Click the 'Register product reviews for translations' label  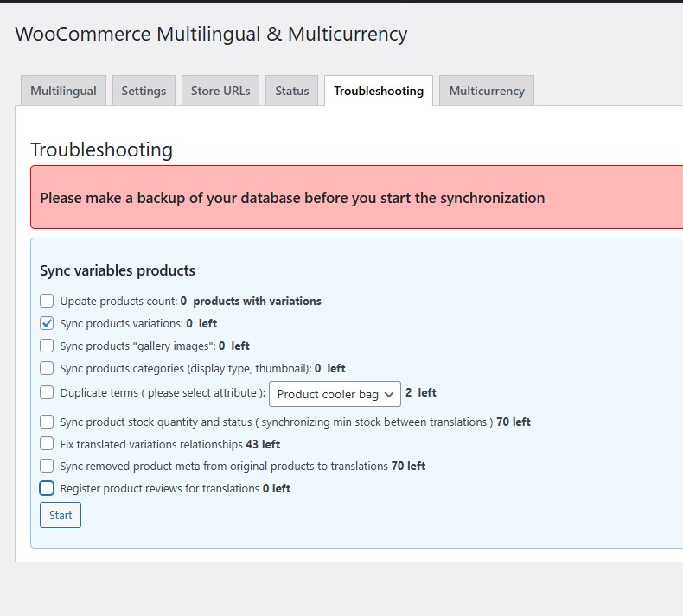coord(160,488)
